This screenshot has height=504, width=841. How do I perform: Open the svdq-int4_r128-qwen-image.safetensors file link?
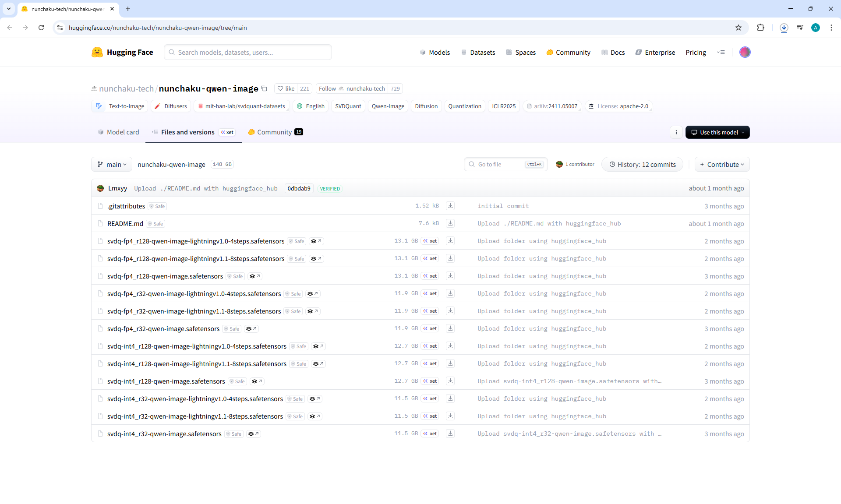point(166,381)
